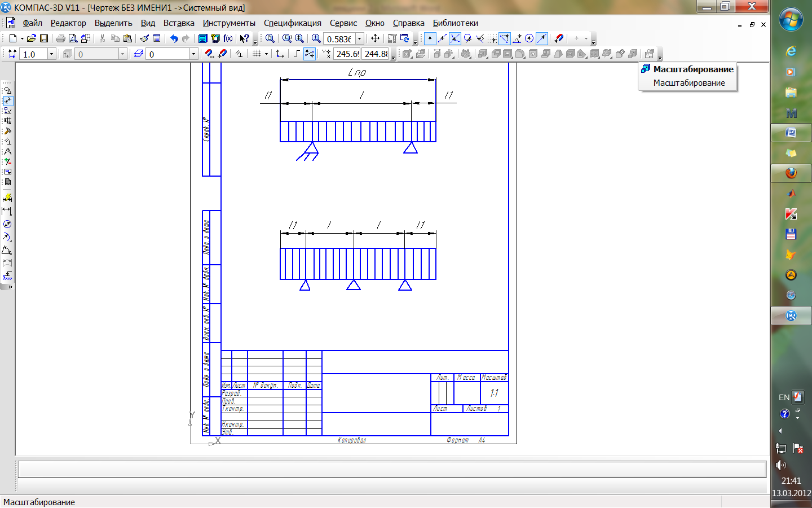Open the view scale 1.0 dropdown
Screen dimensions: 812x508
click(51, 54)
